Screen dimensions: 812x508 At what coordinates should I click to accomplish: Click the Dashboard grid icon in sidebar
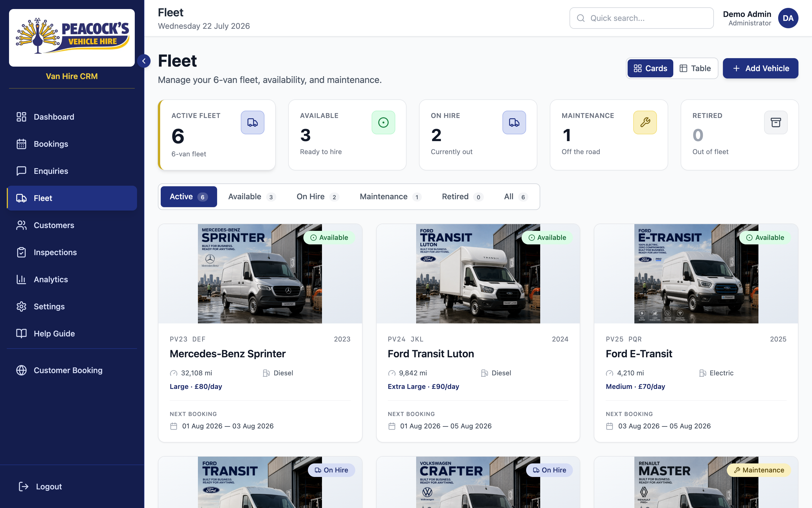[21, 117]
